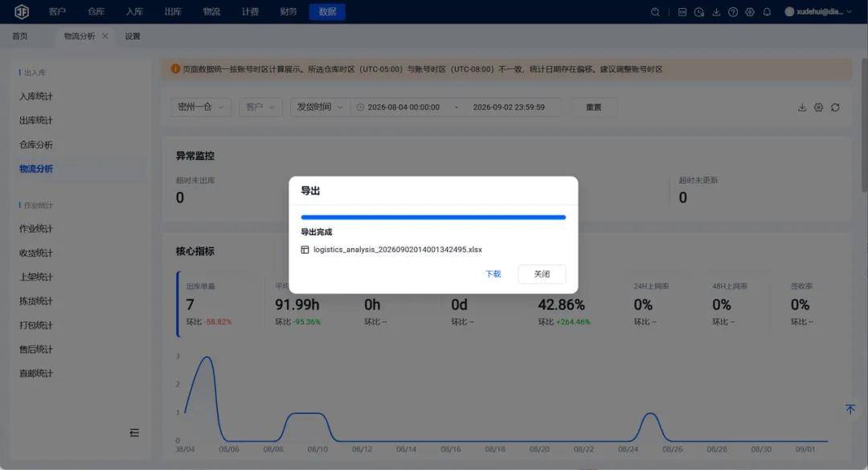Open the download center icon in the top bar
The image size is (868, 470).
click(716, 11)
